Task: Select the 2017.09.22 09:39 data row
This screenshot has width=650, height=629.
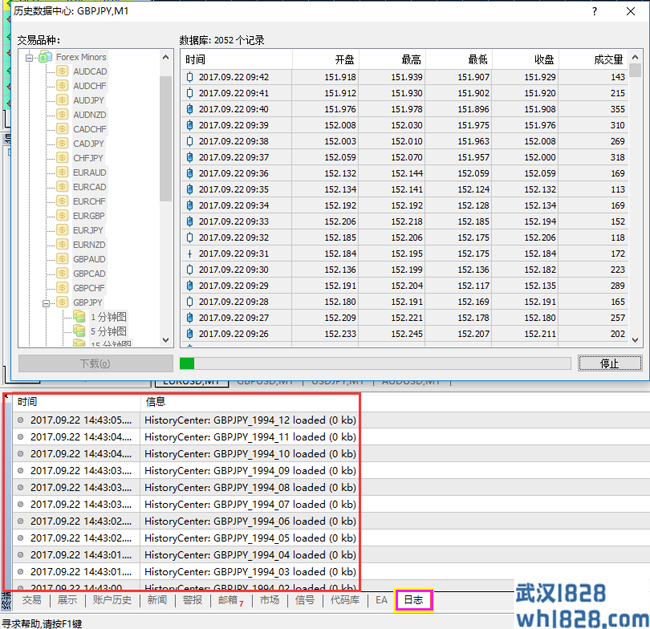Action: pyautogui.click(x=405, y=125)
